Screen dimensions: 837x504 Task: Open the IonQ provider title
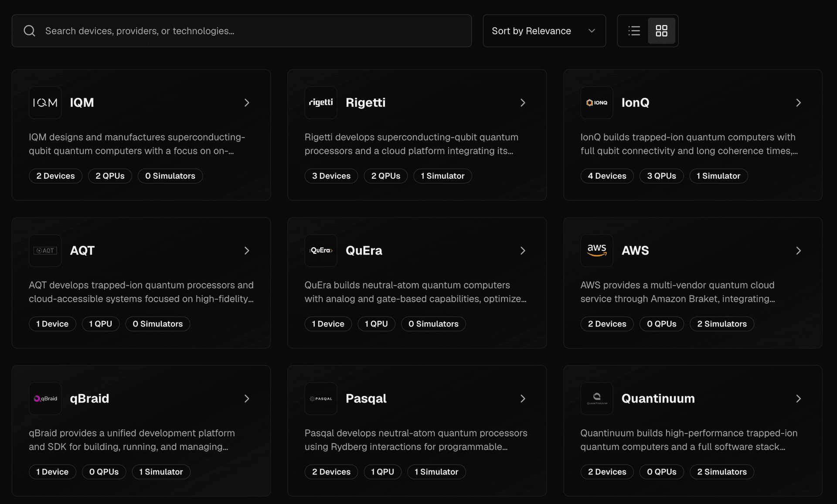pyautogui.click(x=635, y=102)
